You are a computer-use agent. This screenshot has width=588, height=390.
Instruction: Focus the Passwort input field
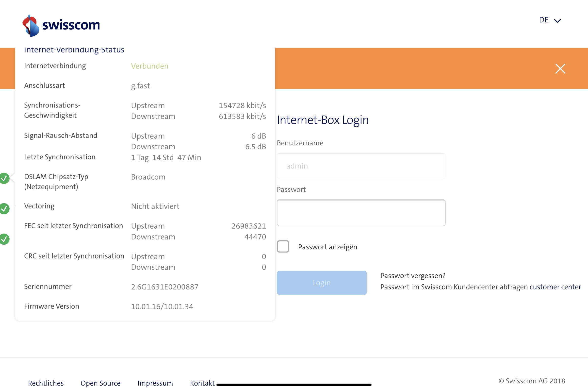coord(361,213)
